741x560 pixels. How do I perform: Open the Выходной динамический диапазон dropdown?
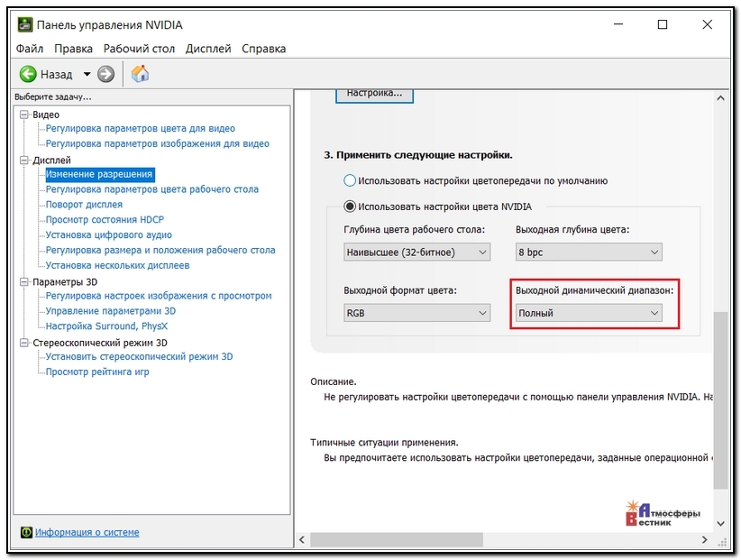589,313
